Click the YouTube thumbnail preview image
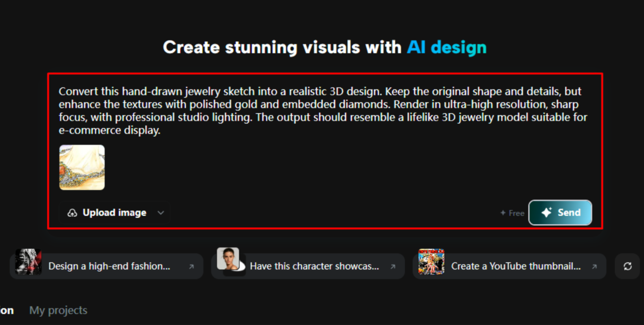The width and height of the screenshot is (644, 325). (x=431, y=262)
